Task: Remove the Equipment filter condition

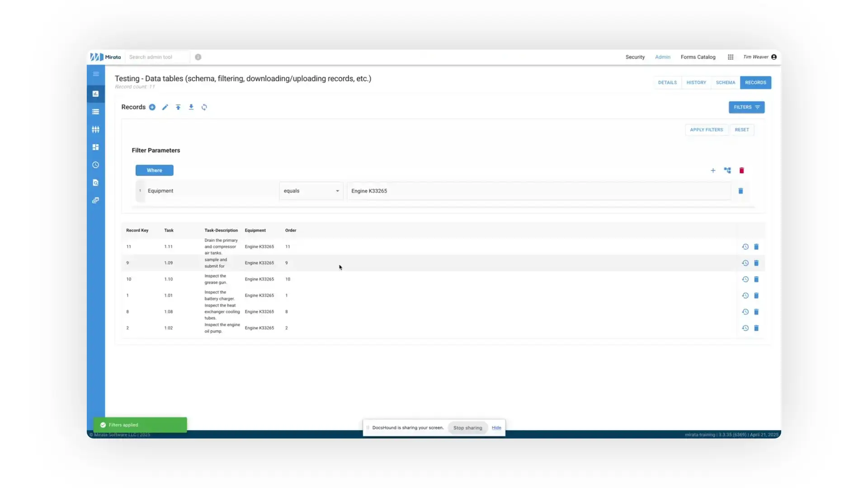Action: tap(741, 191)
